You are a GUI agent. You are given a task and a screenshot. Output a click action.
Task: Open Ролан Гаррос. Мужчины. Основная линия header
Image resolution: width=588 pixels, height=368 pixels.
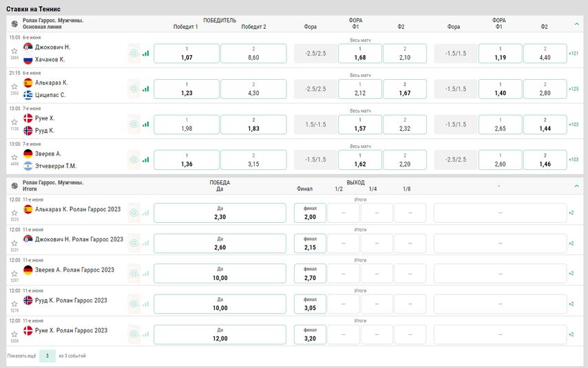(x=53, y=23)
